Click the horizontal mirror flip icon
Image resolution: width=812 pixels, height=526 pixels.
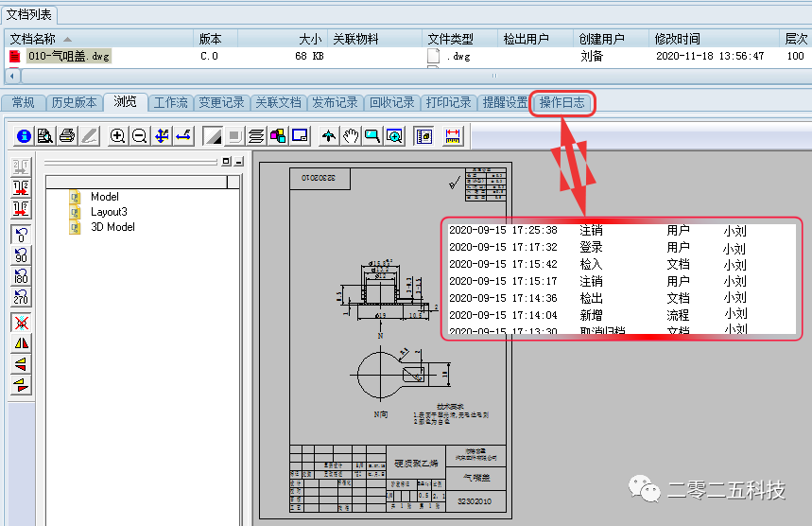pos(21,343)
